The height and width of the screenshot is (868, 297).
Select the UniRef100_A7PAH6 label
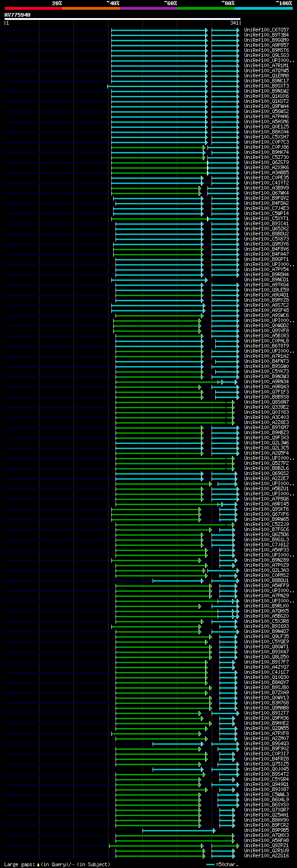click(x=266, y=116)
